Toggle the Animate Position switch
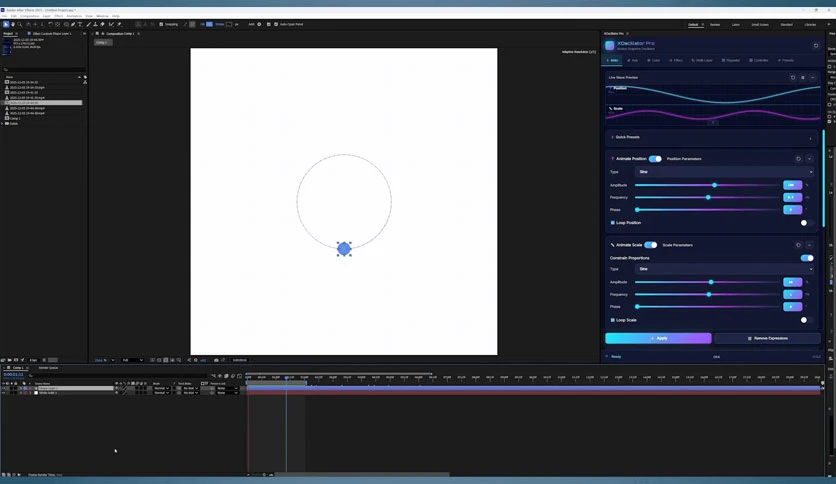This screenshot has height=484, width=836. pyautogui.click(x=655, y=159)
